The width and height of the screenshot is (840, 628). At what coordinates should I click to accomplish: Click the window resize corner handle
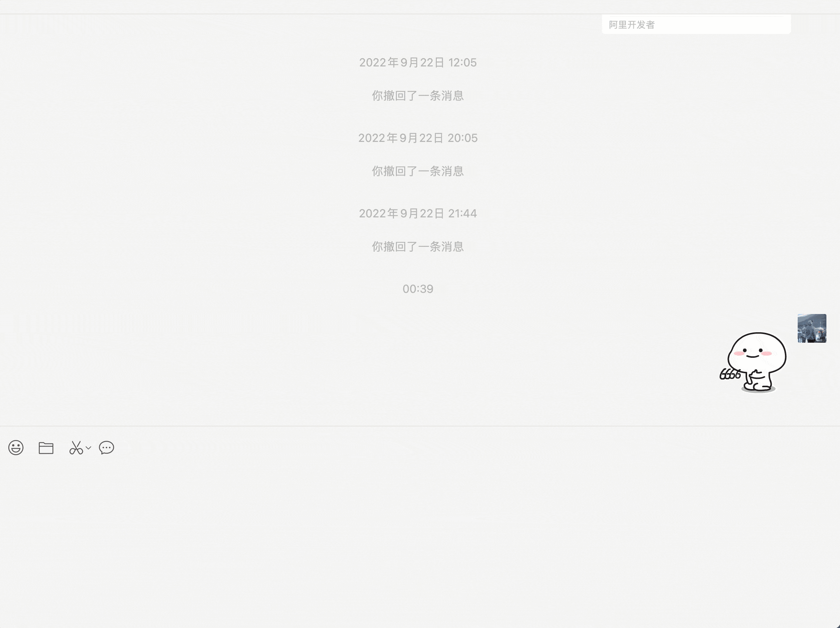tap(837, 625)
